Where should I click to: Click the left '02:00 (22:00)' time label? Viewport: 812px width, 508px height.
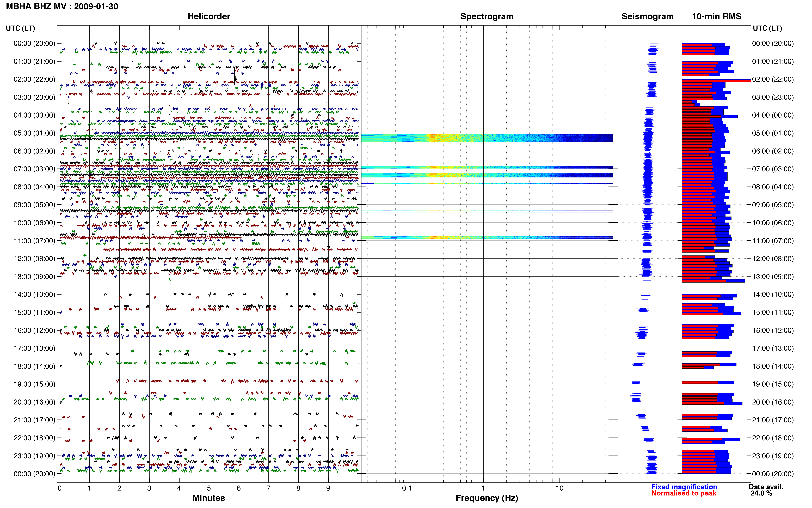[34, 79]
